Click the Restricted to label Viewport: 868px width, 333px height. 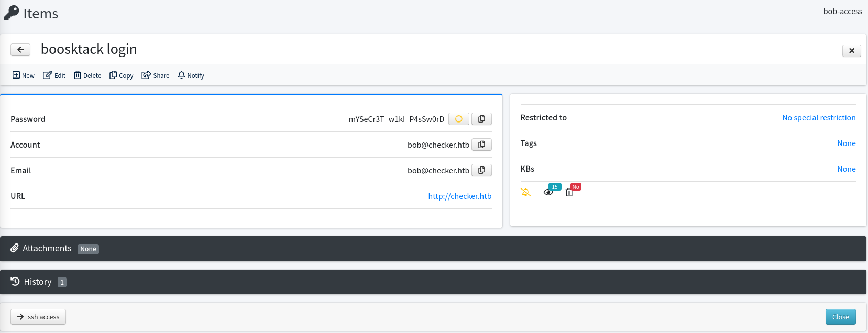(x=544, y=118)
